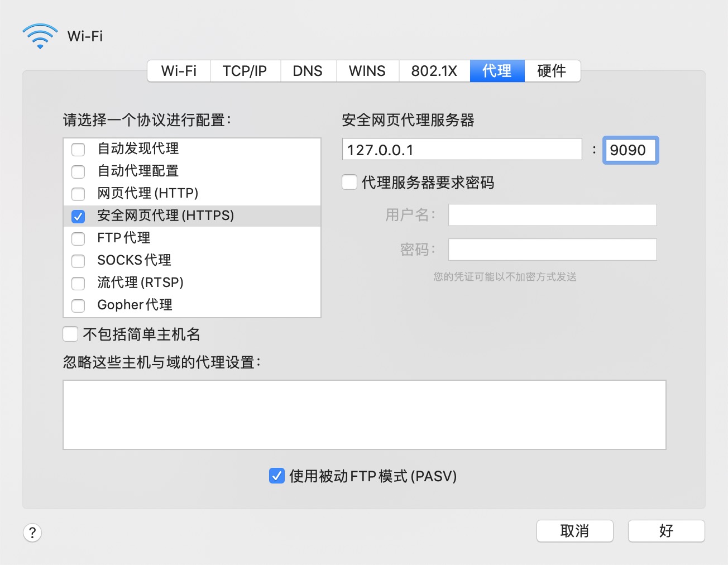Select the Gopher 代理 row label

[x=135, y=305]
